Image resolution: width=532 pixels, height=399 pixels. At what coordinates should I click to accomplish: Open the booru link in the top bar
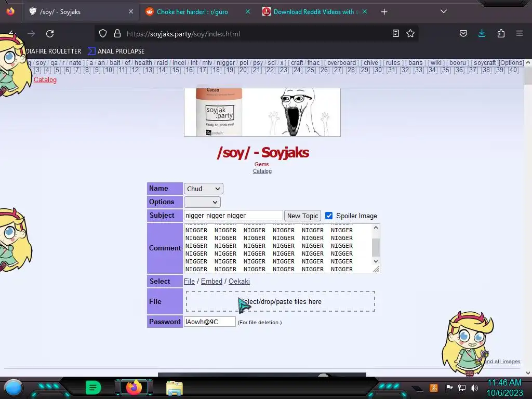coord(458,63)
